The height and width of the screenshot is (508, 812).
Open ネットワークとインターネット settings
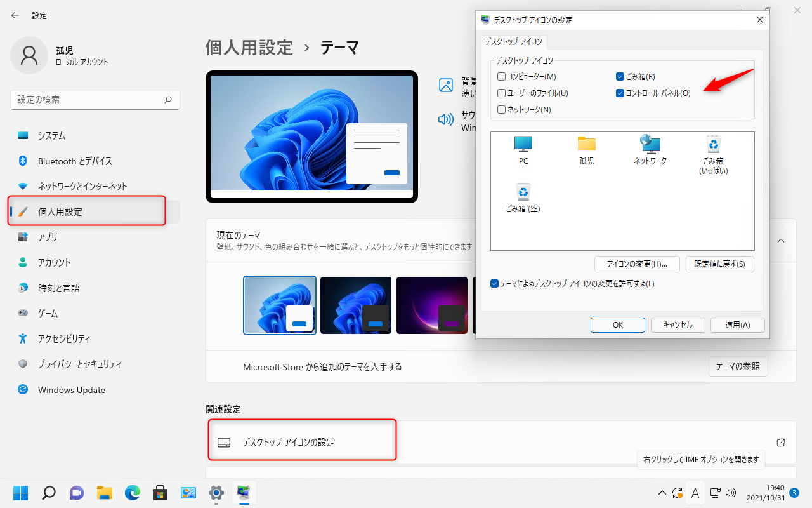click(95, 187)
